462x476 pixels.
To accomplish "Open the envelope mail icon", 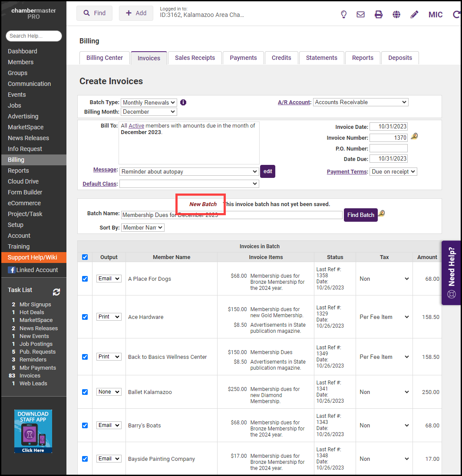I will pyautogui.click(x=360, y=14).
